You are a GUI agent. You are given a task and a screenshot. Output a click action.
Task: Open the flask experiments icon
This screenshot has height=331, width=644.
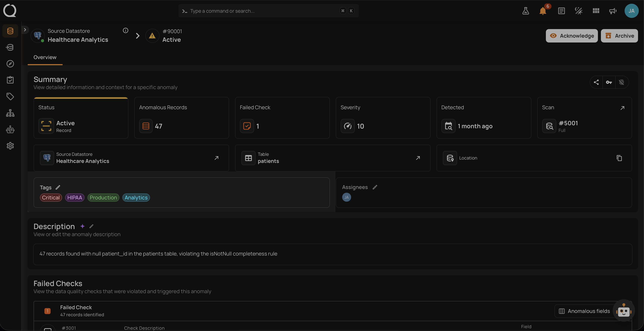tap(526, 11)
